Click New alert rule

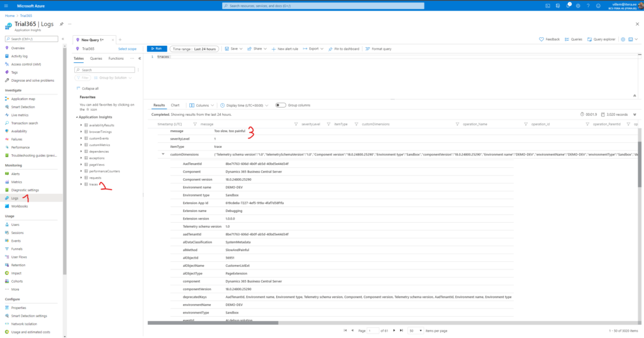pyautogui.click(x=285, y=49)
